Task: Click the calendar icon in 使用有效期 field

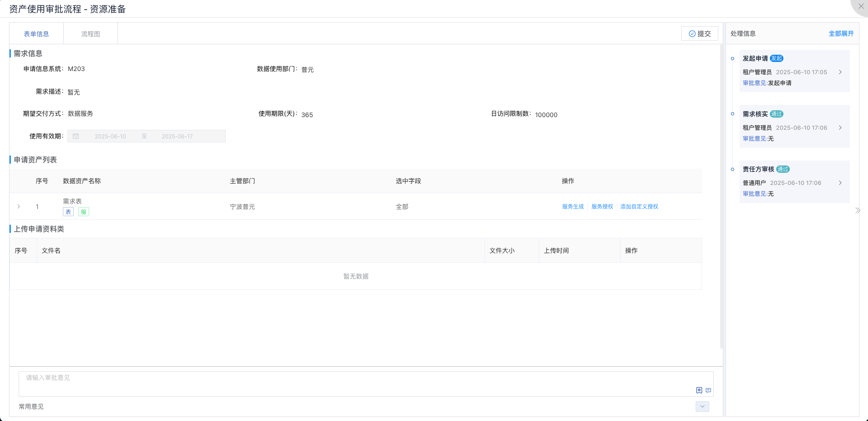Action: pyautogui.click(x=76, y=136)
